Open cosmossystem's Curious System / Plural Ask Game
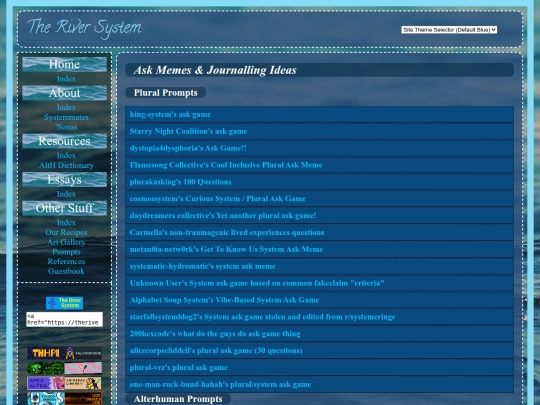This screenshot has width=540, height=405. click(x=319, y=199)
